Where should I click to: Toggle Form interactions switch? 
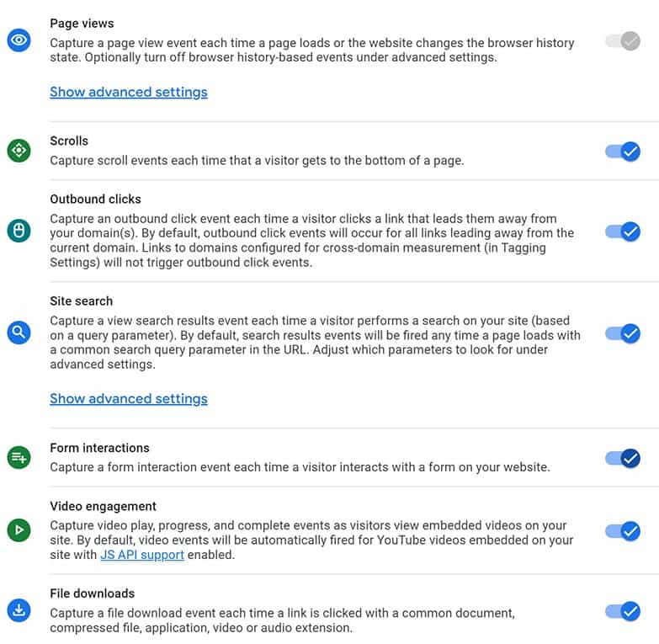point(623,458)
